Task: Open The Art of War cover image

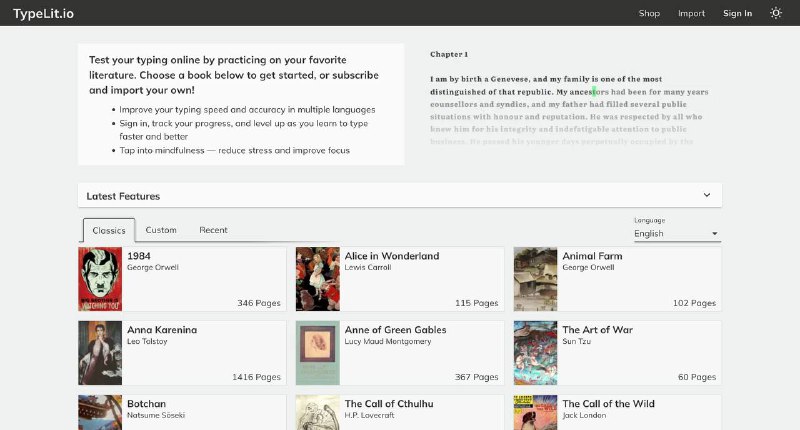Action: 535,353
